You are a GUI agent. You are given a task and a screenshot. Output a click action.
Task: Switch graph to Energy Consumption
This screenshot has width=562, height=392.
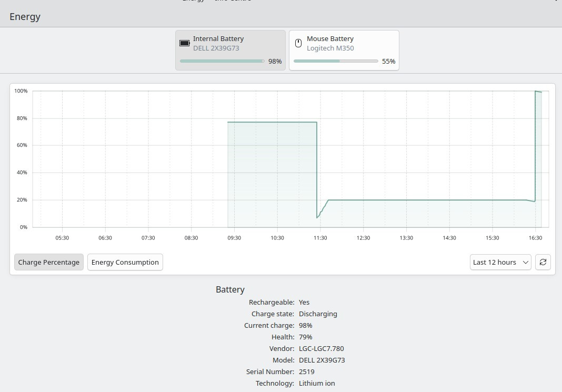tap(125, 262)
